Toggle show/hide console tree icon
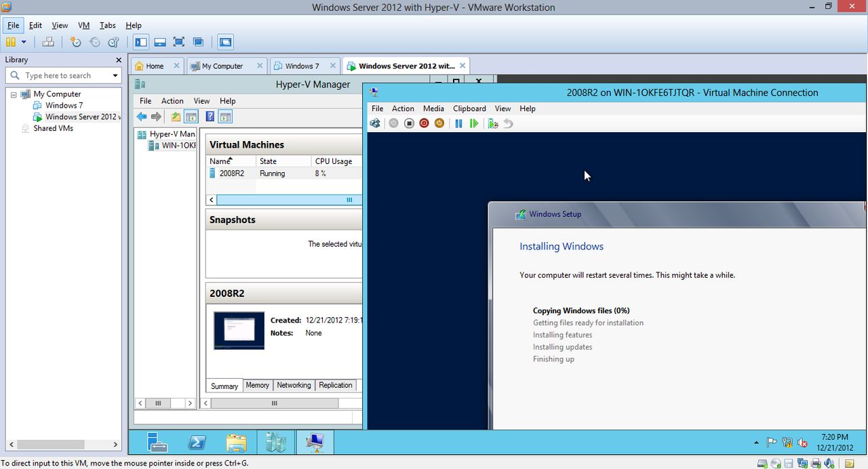 (191, 117)
